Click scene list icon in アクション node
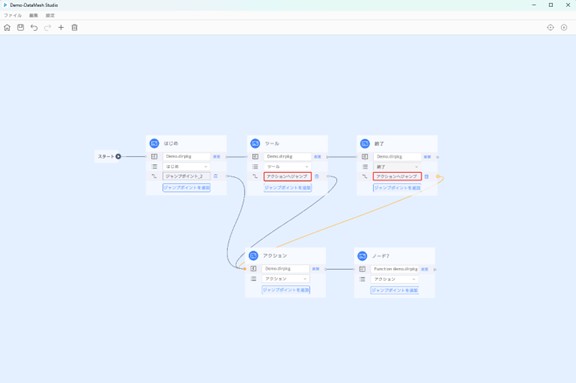The width and height of the screenshot is (576, 383). (x=253, y=279)
